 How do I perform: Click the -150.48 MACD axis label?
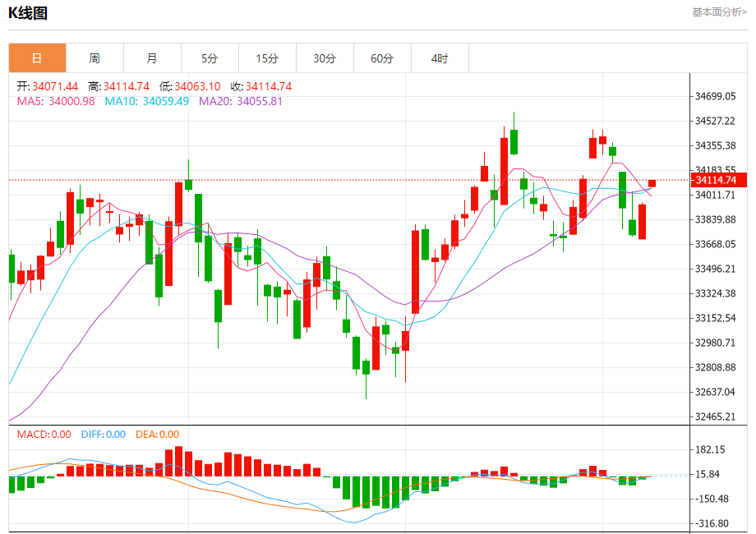point(712,499)
